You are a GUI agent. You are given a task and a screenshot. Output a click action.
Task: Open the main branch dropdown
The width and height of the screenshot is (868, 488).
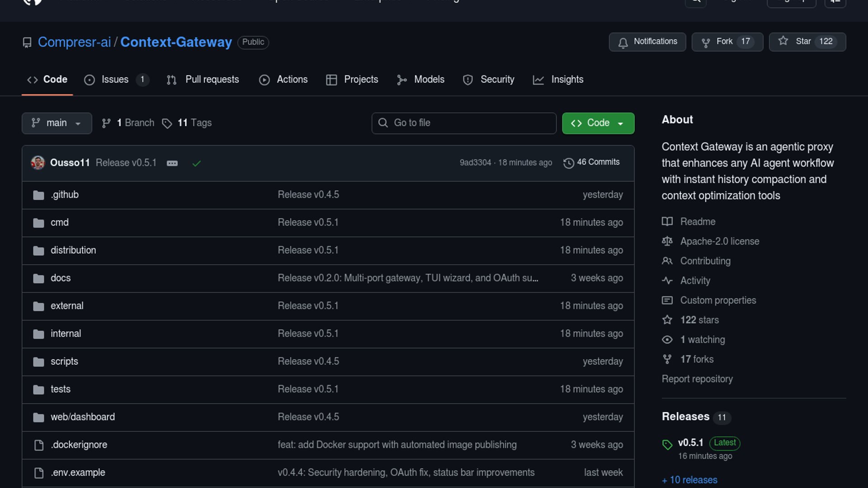[x=57, y=123]
